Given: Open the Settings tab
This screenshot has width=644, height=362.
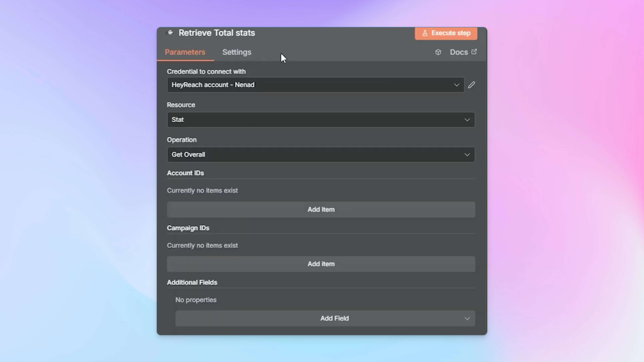Looking at the screenshot, I should coord(237,52).
